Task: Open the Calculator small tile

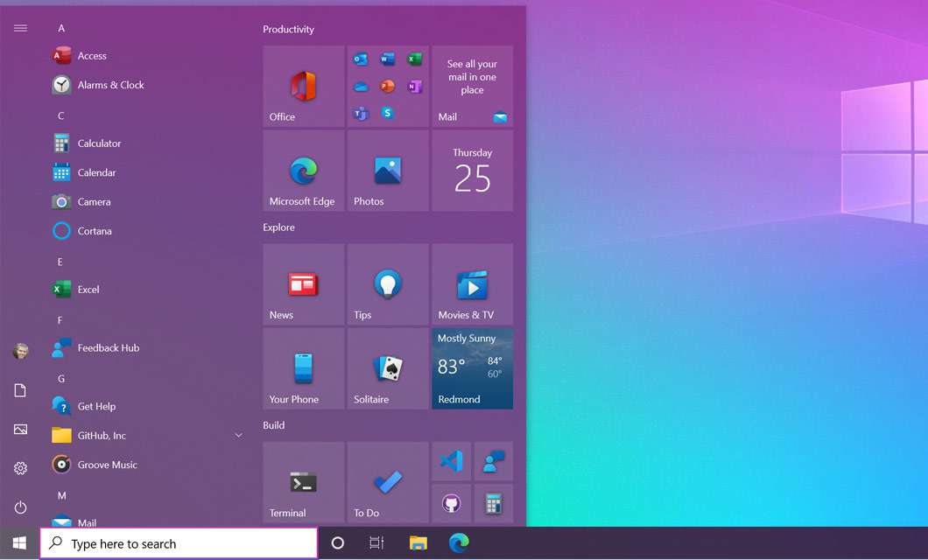Action: [494, 504]
